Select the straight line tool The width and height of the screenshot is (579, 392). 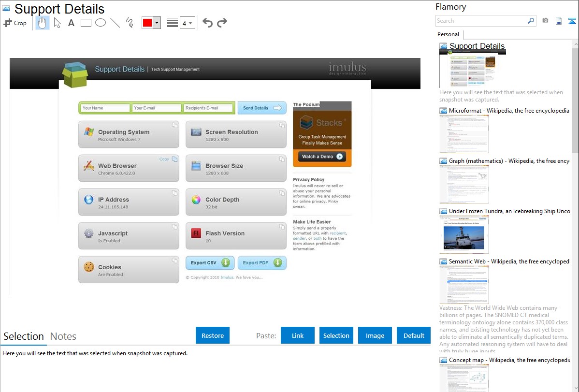[x=115, y=23]
